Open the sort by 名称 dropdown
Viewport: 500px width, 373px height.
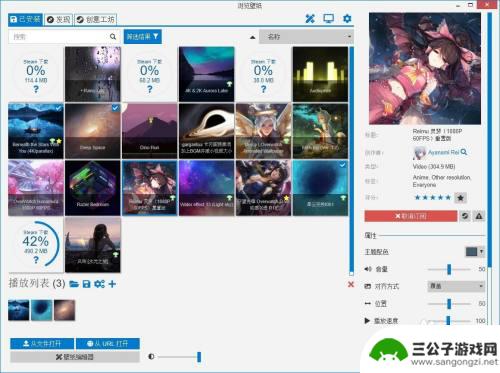[x=306, y=37]
